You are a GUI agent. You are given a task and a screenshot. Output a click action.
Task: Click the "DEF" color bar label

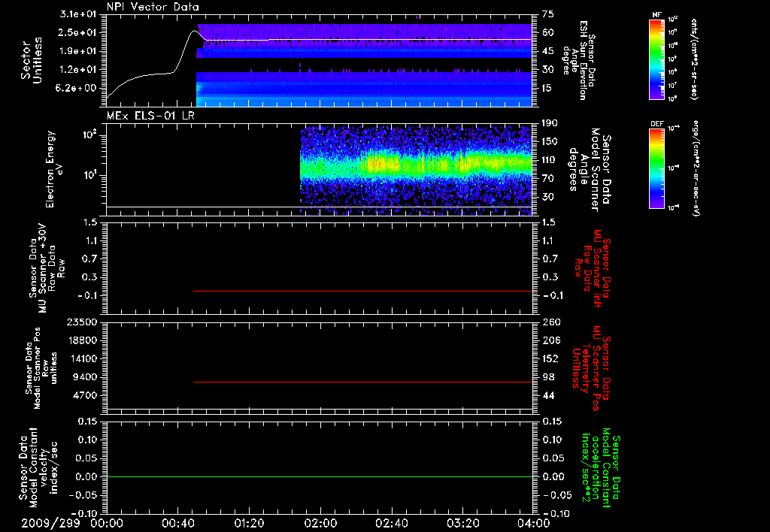tap(657, 124)
